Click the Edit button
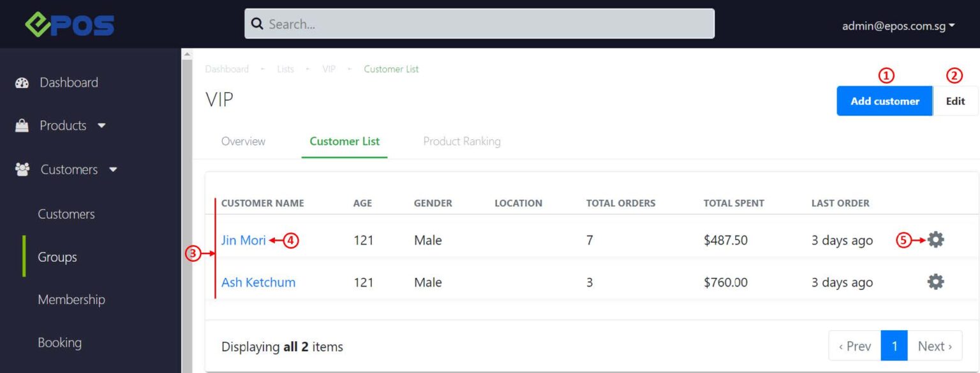 (x=954, y=100)
